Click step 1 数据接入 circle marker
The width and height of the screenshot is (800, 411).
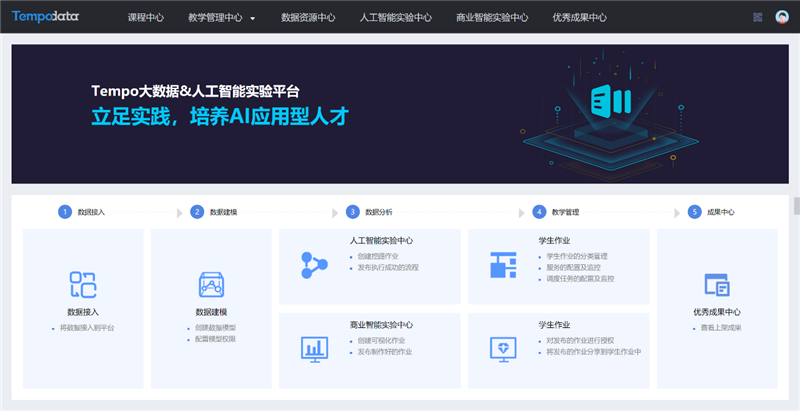[65, 212]
